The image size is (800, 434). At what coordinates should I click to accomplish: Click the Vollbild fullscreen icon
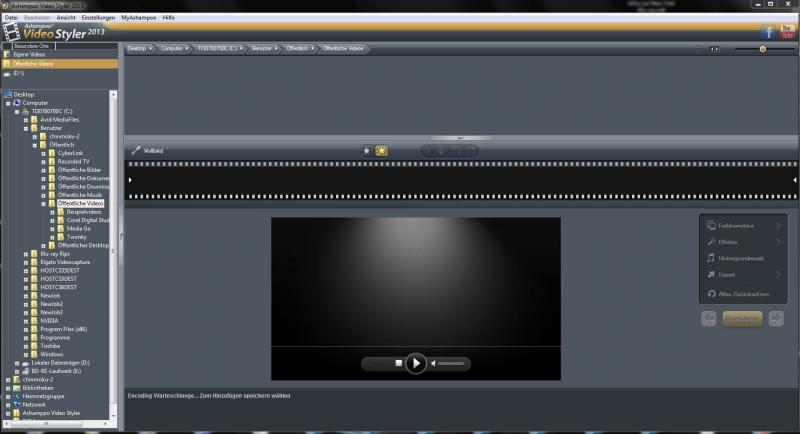[136, 150]
